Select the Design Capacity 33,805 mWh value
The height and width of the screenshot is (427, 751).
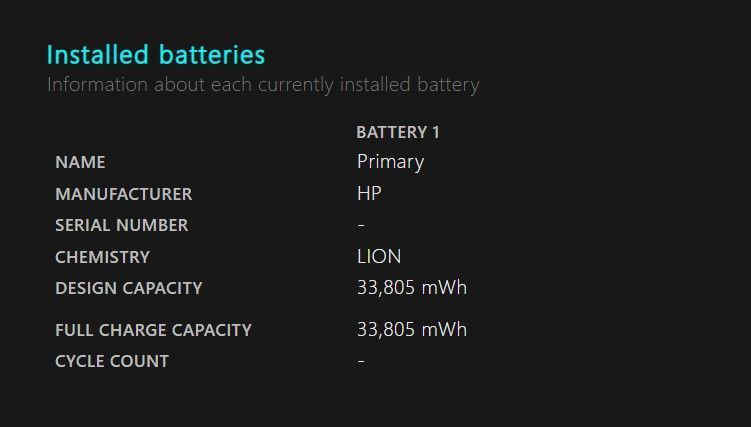click(x=411, y=288)
